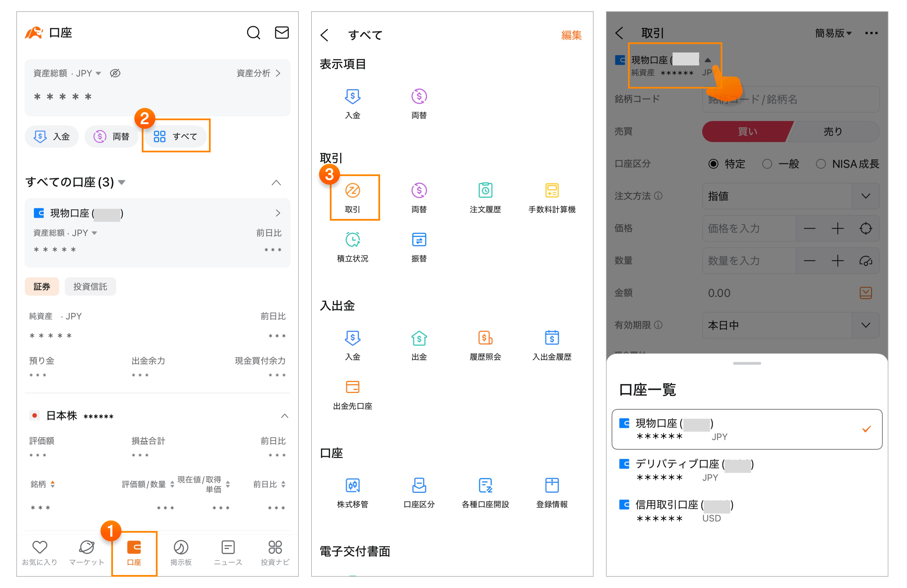Open search with the magnifier icon

253,33
